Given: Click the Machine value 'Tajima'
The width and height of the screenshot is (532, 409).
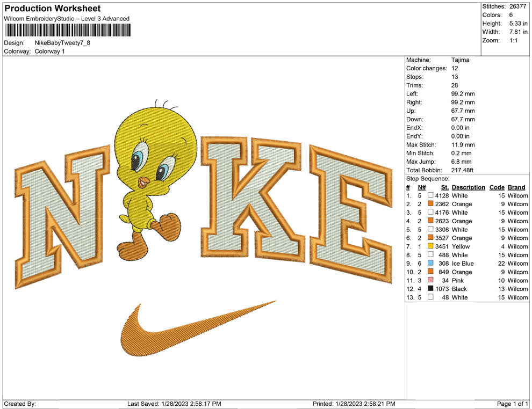Looking at the screenshot, I should click(461, 60).
